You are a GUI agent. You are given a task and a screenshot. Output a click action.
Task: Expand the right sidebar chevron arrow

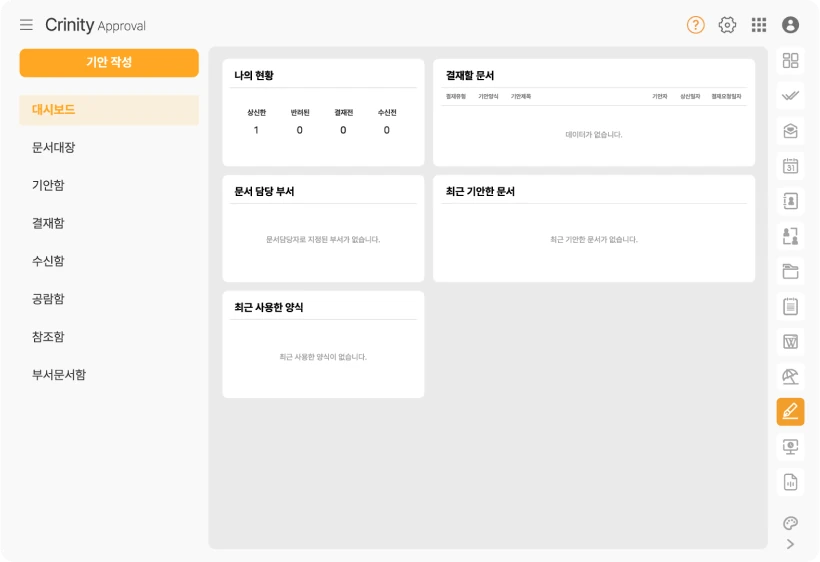790,544
